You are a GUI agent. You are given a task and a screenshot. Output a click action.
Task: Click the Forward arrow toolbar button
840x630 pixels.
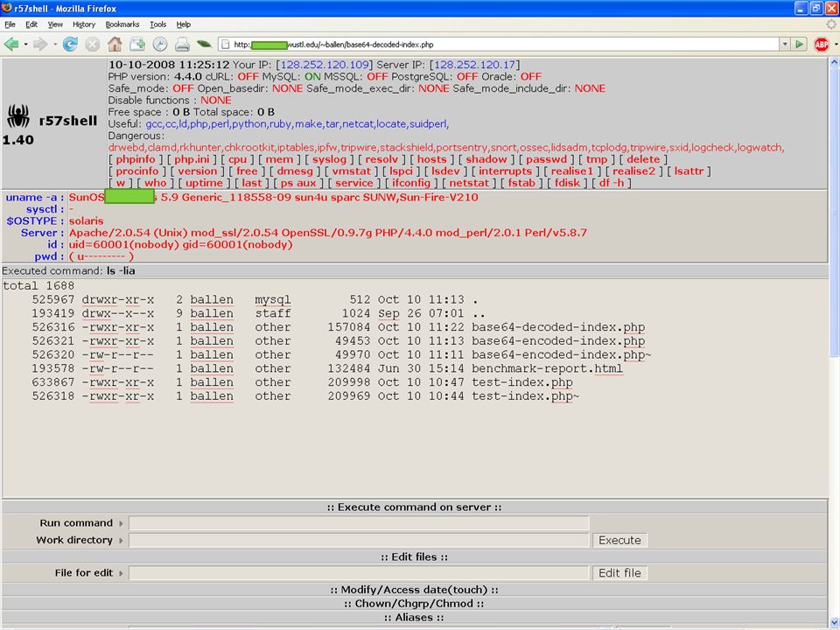coord(40,45)
